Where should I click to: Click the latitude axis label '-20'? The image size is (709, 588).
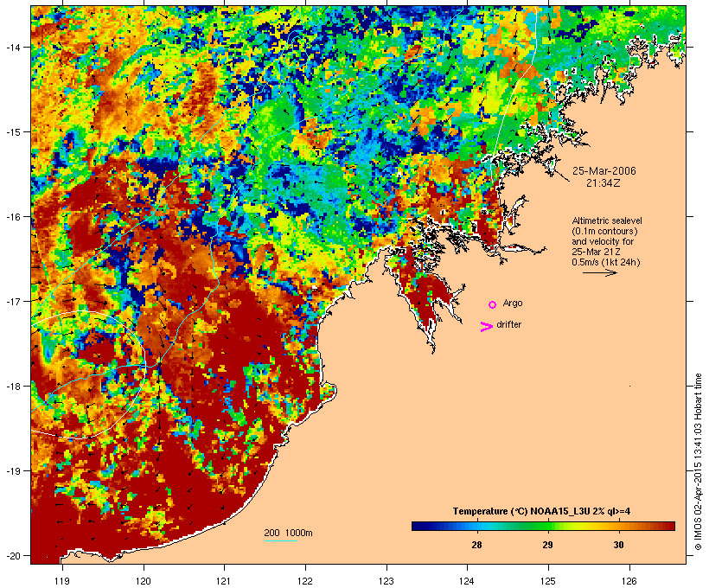click(12, 556)
